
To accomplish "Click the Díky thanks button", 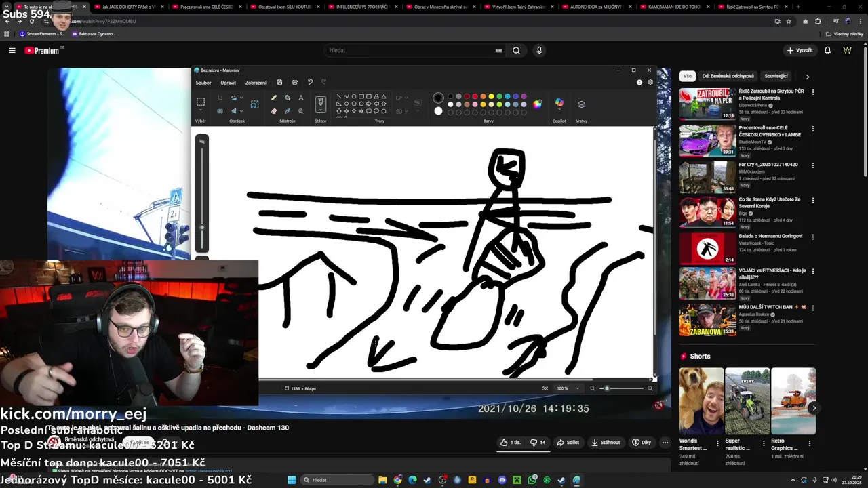I will pos(642,443).
